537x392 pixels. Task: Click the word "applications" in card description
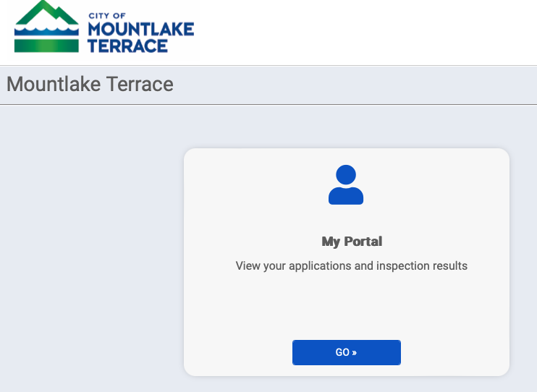pos(321,266)
